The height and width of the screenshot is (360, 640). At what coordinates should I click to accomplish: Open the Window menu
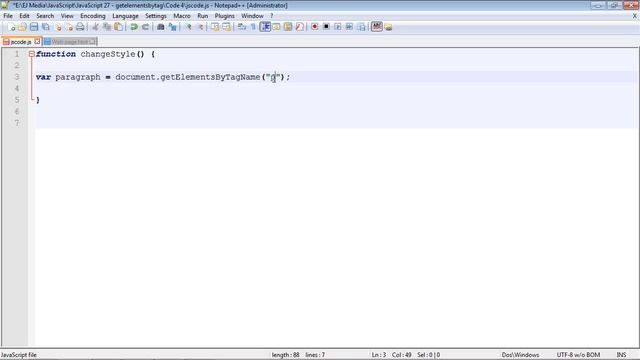coord(252,16)
